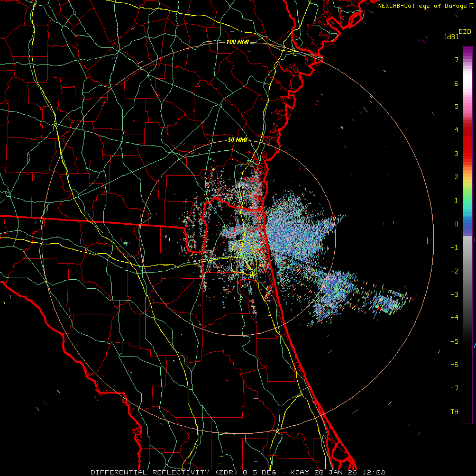Click the KJAX station identifier in caption
The width and height of the screenshot is (476, 476).
[300, 472]
